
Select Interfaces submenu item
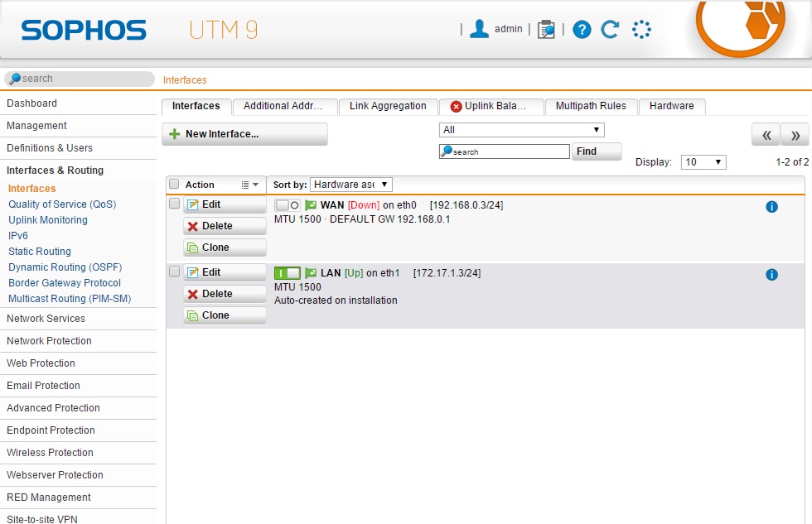click(x=31, y=189)
